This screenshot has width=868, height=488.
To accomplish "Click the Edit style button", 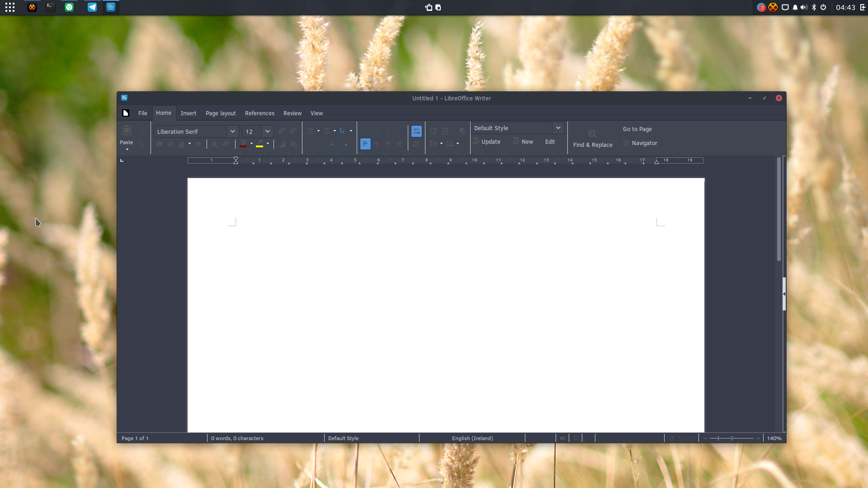I will tap(550, 142).
